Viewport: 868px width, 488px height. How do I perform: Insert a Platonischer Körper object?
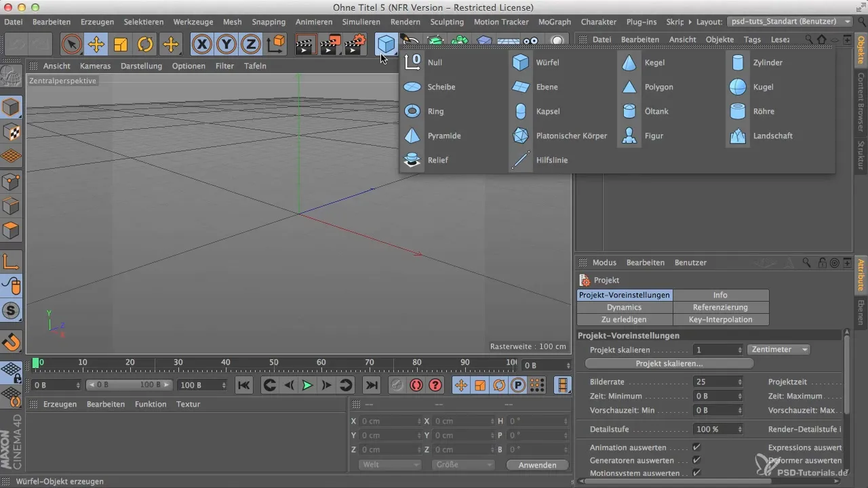tap(559, 136)
